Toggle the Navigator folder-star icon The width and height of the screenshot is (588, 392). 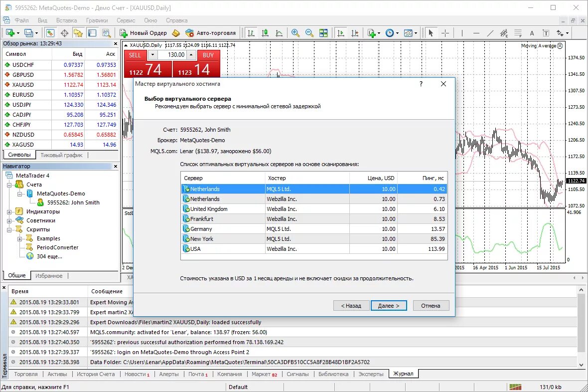[78, 33]
